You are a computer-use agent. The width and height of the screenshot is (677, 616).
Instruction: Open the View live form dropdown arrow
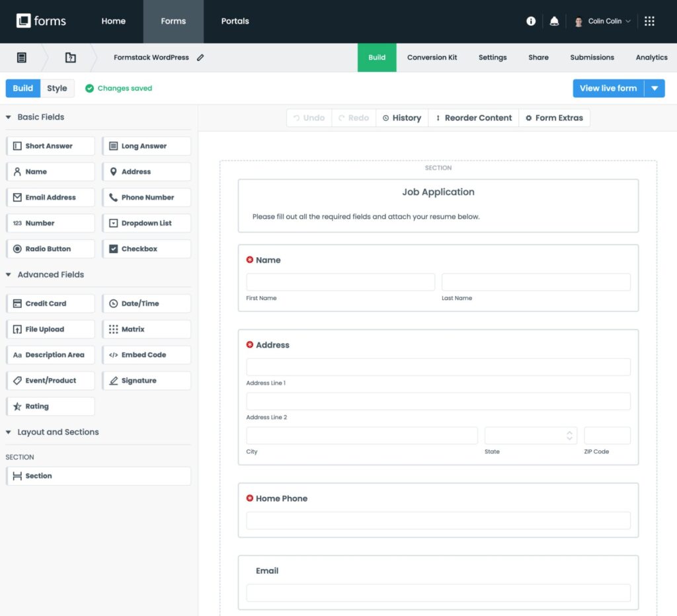click(655, 88)
